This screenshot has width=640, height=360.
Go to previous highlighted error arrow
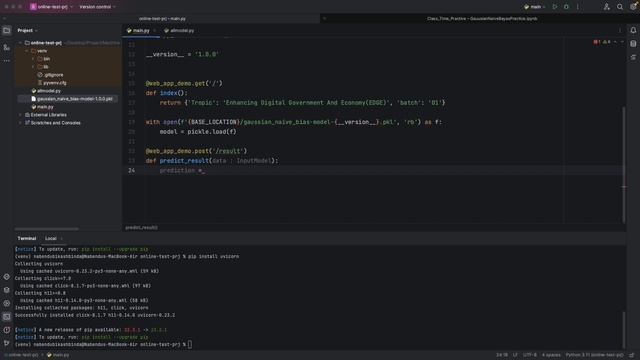coord(616,42)
